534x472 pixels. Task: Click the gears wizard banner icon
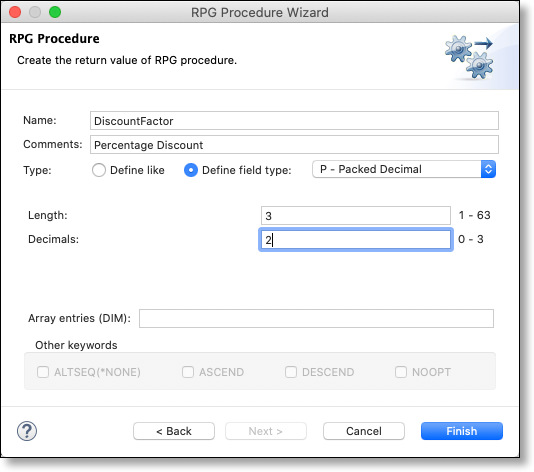tap(469, 57)
